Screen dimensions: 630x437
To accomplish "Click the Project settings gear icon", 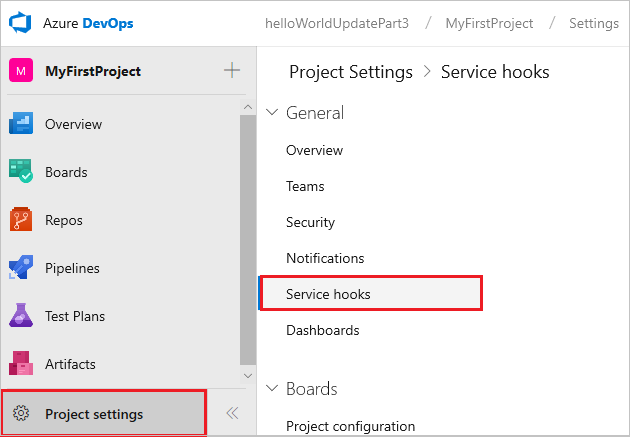I will 21,414.
